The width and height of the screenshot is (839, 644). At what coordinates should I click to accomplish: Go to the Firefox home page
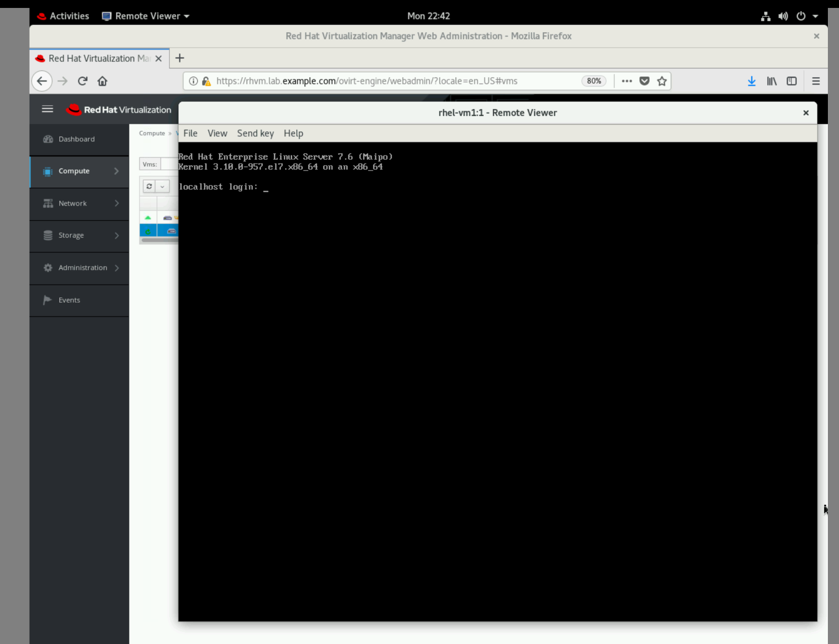click(103, 81)
